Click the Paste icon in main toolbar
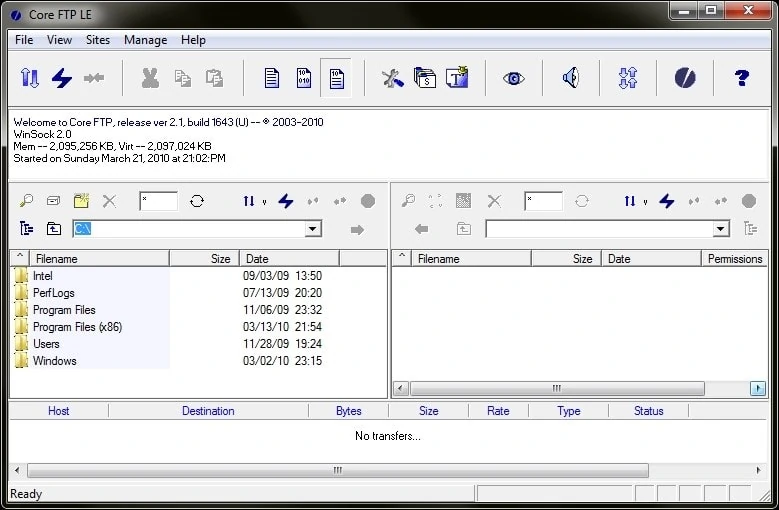 click(214, 78)
